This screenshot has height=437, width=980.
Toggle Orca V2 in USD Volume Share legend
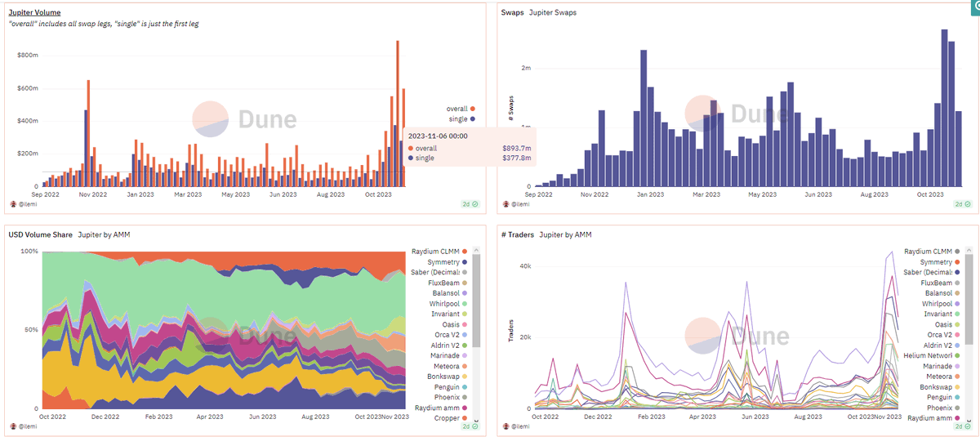tap(451, 335)
